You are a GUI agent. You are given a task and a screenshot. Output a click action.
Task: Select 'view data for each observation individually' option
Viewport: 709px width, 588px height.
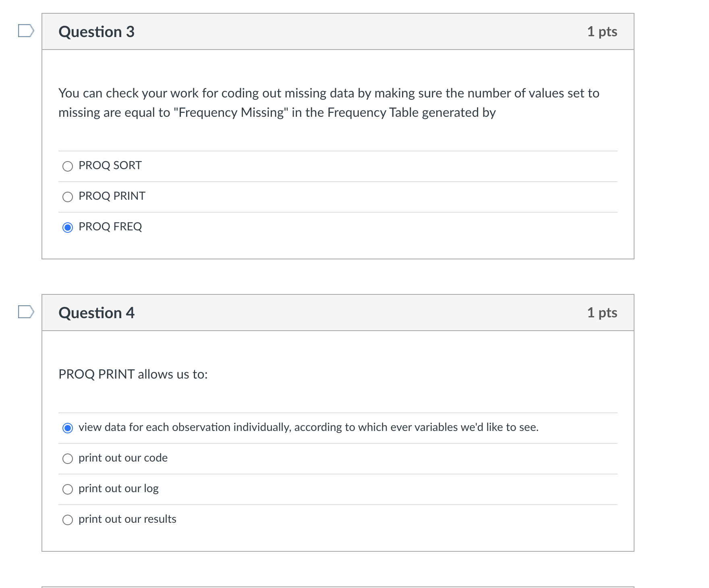pyautogui.click(x=68, y=428)
